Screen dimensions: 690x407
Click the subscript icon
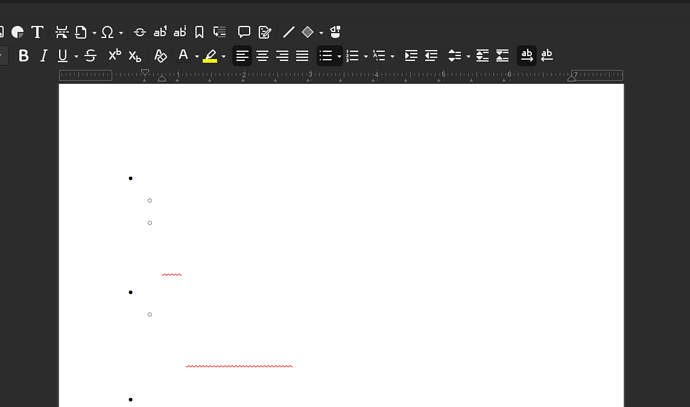[135, 56]
